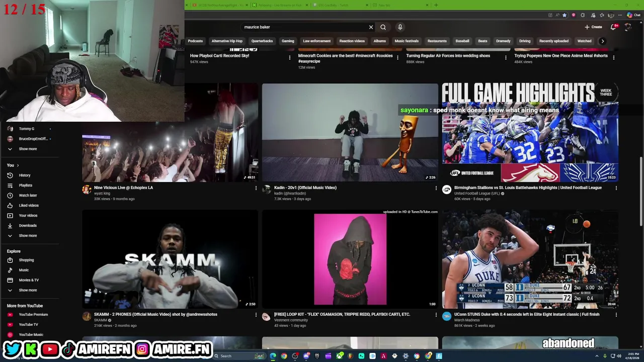Launch Microsoft Edge from the taskbar
The image size is (644, 362).
tap(273, 356)
